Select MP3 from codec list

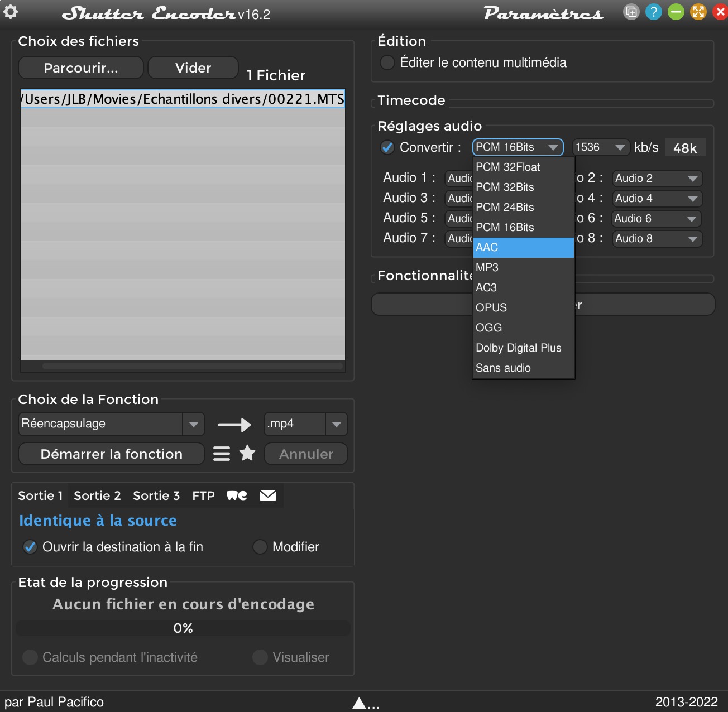(524, 268)
